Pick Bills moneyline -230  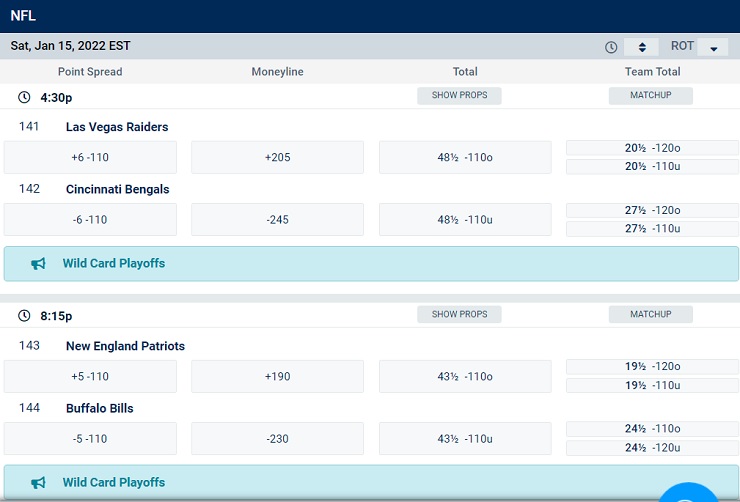(x=278, y=438)
